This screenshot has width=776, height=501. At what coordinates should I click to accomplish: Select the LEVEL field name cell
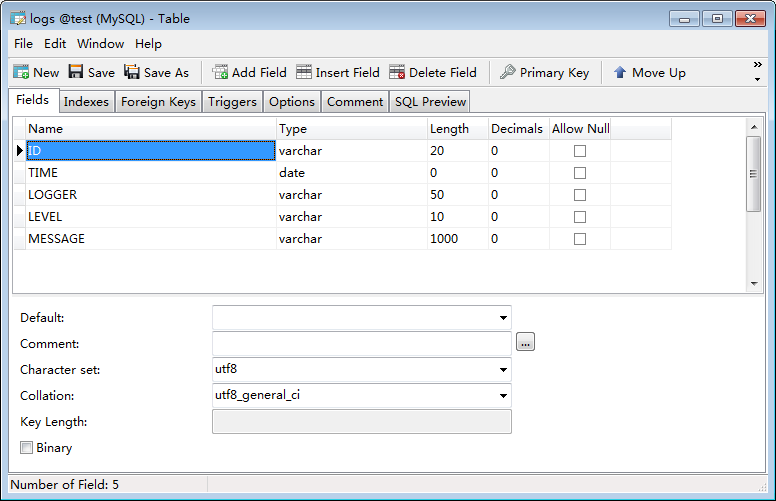(x=150, y=217)
